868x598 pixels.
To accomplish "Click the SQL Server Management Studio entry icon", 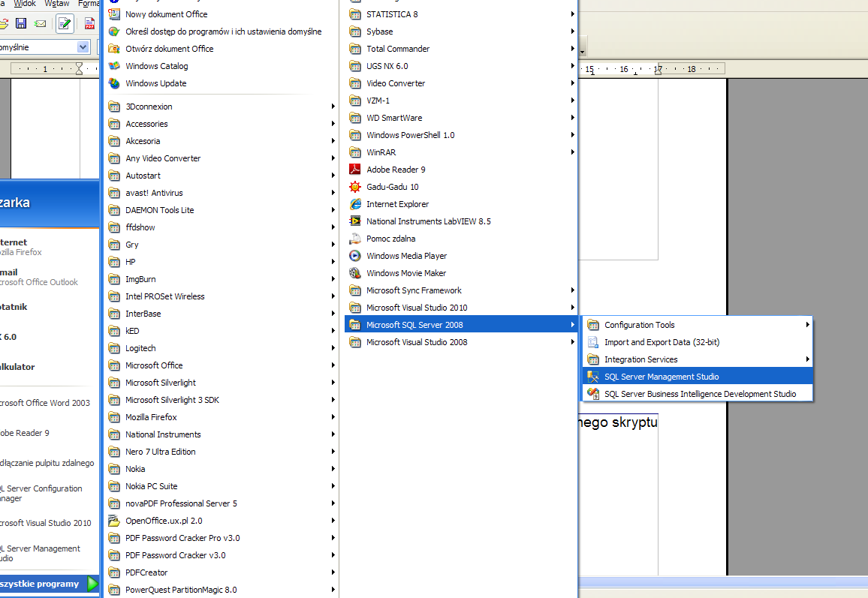I will 593,377.
